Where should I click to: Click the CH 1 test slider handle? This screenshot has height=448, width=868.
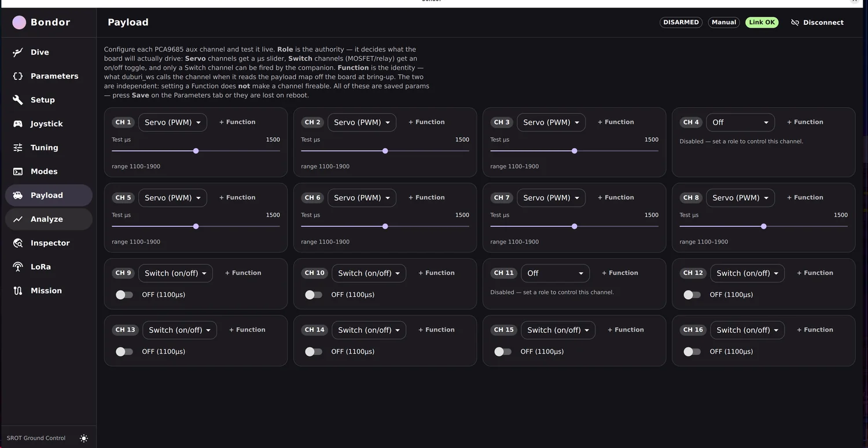point(196,151)
